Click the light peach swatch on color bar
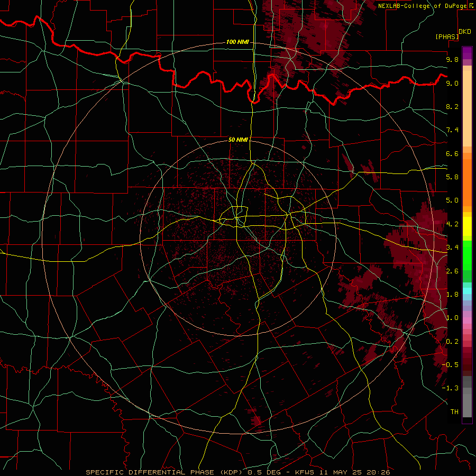This screenshot has height=476, width=476. 467,108
